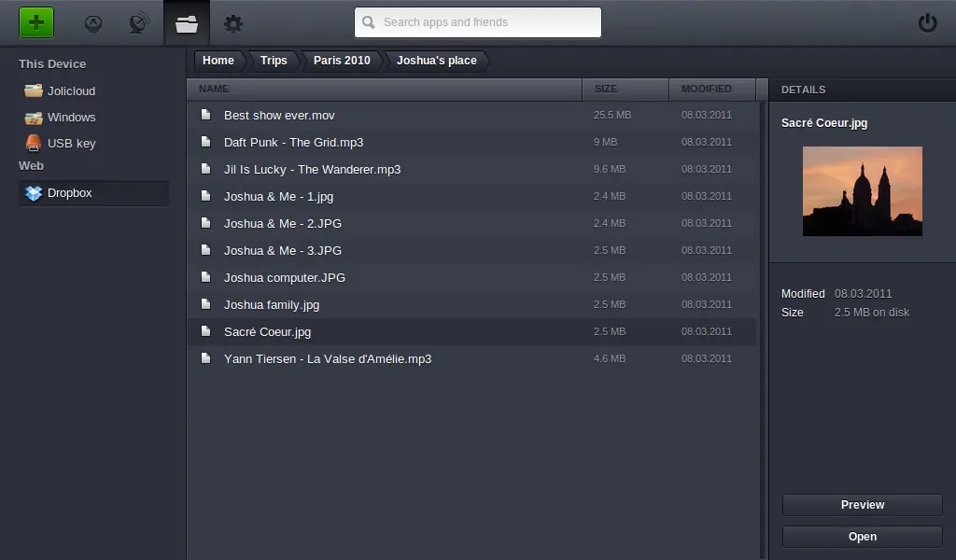Navigate to Paris 2010 breadcrumb
Image resolution: width=956 pixels, height=560 pixels.
coord(342,61)
